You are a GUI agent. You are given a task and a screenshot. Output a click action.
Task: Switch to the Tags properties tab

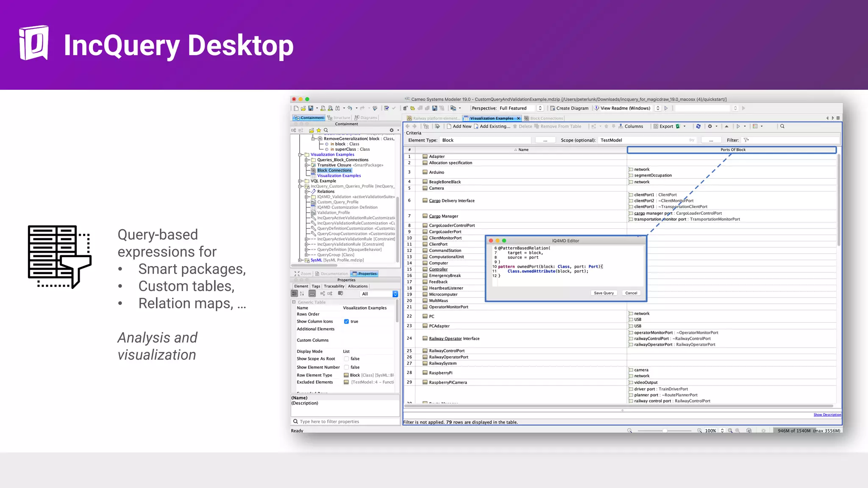(x=316, y=286)
